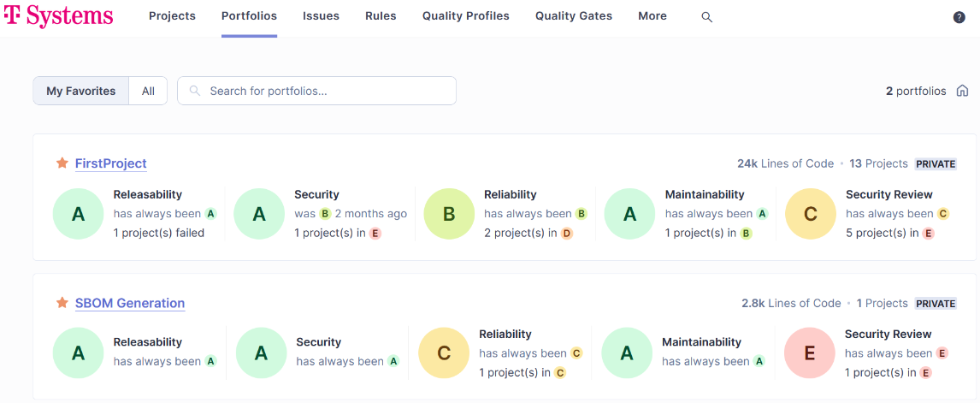
Task: Expand the More navigation menu
Action: tap(652, 16)
